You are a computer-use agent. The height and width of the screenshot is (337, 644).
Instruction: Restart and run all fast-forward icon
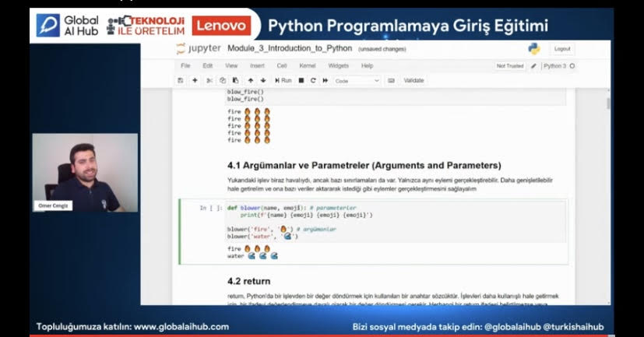pyautogui.click(x=325, y=80)
